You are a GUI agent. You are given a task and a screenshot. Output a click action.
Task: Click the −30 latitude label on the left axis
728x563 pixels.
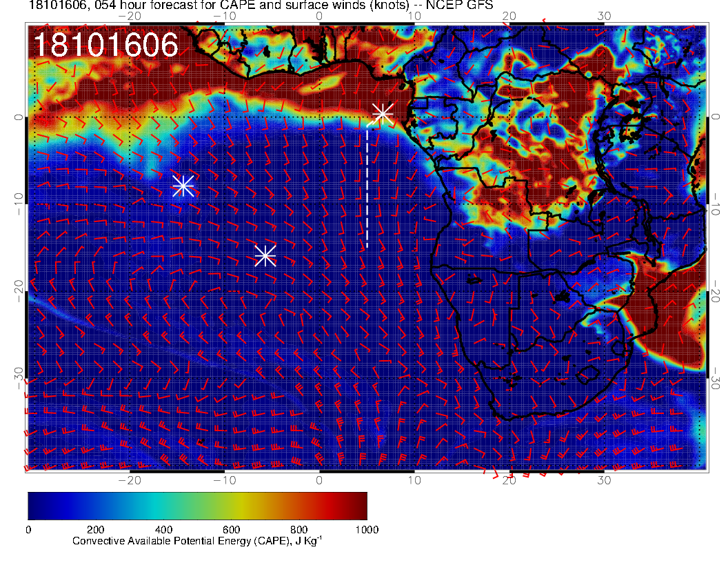(18, 378)
